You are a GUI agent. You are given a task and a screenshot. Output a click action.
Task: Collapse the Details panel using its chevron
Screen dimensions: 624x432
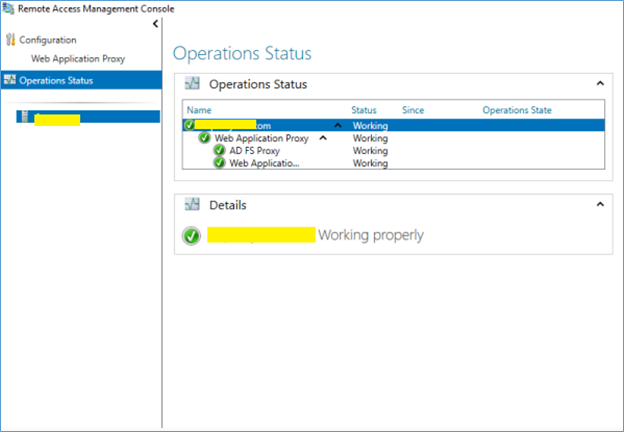click(600, 204)
